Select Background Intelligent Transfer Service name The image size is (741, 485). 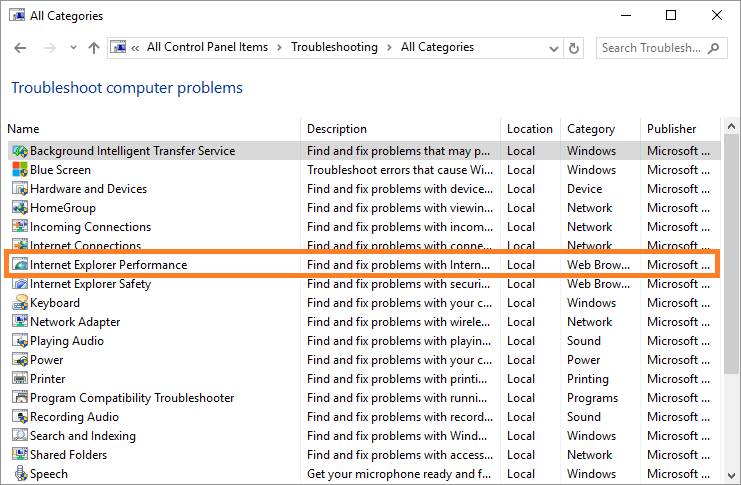coord(132,151)
